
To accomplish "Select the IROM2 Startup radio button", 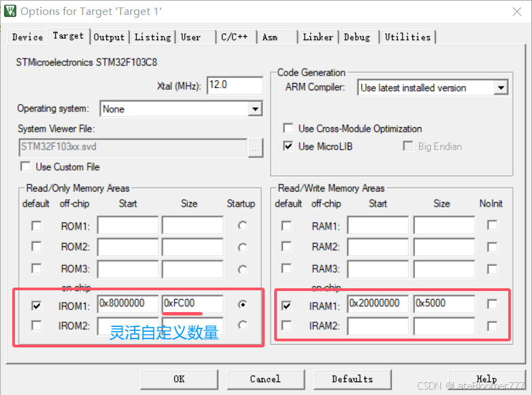I will tap(242, 325).
